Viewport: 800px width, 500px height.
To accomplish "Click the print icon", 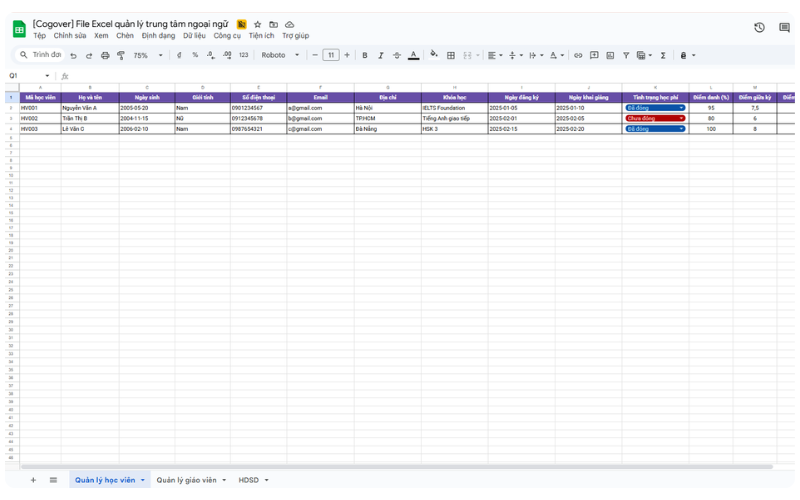I will coord(105,56).
